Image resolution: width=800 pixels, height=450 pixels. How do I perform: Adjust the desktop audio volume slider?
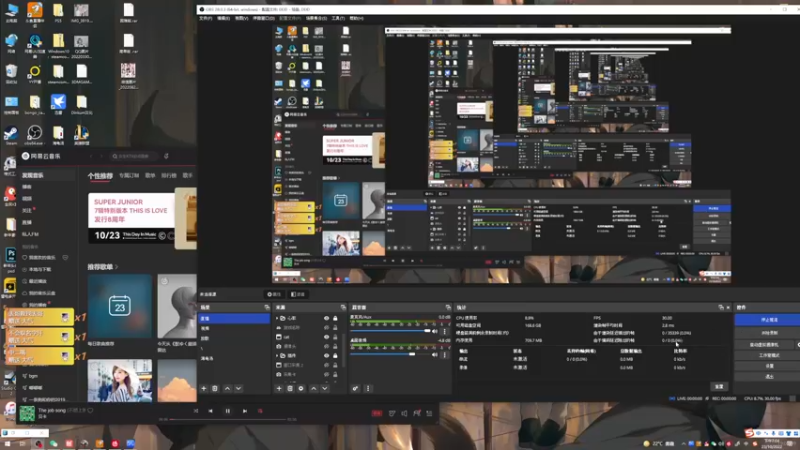pyautogui.click(x=390, y=355)
